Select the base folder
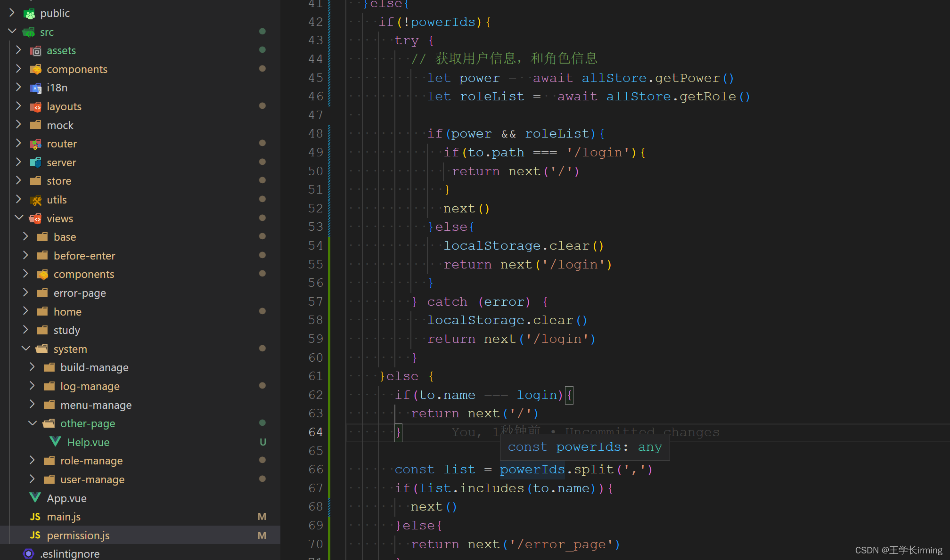950x560 pixels. coord(65,237)
